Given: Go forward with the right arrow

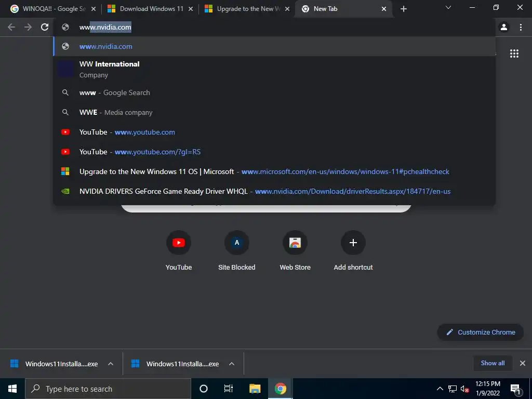Looking at the screenshot, I should coord(28,27).
